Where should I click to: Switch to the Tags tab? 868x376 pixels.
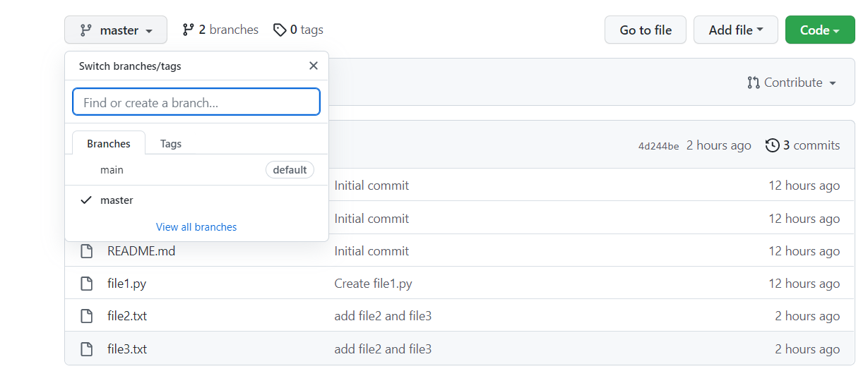[171, 144]
